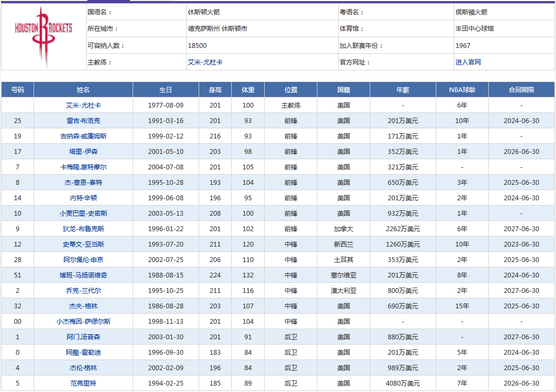Click the 年薪 salary column header
556x392 pixels.
click(x=403, y=90)
